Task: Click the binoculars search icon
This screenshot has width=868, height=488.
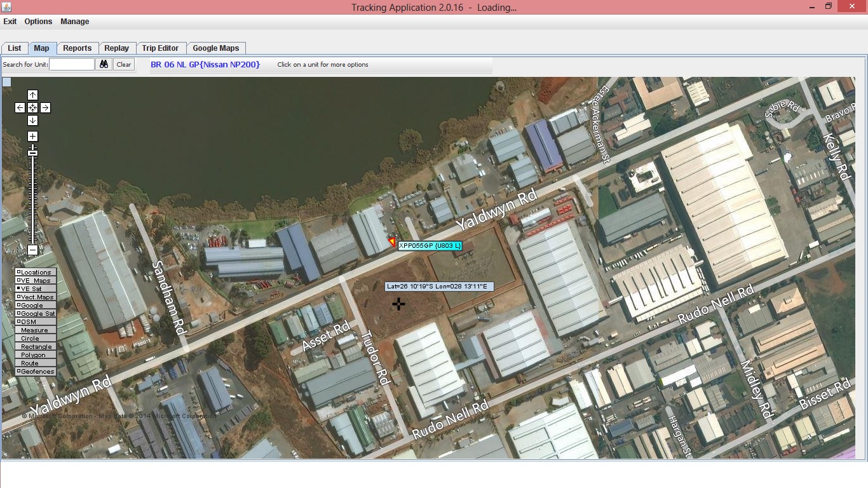Action: [104, 64]
